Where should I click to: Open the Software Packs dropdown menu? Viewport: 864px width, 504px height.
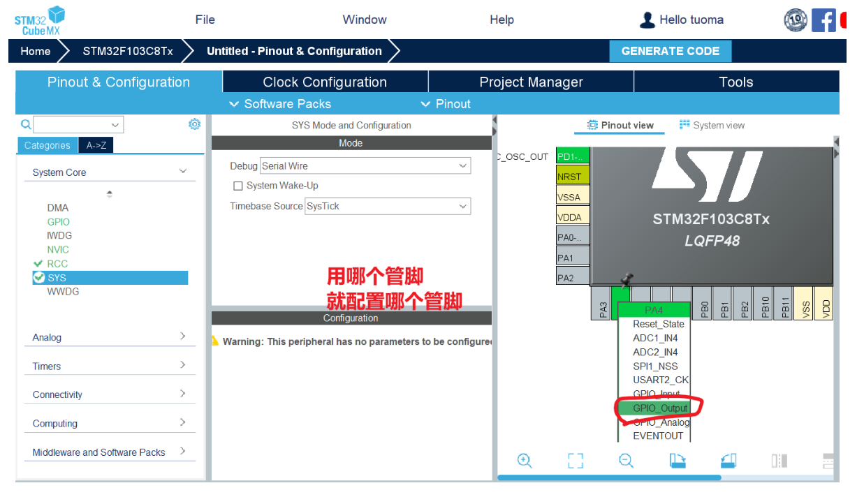point(280,104)
